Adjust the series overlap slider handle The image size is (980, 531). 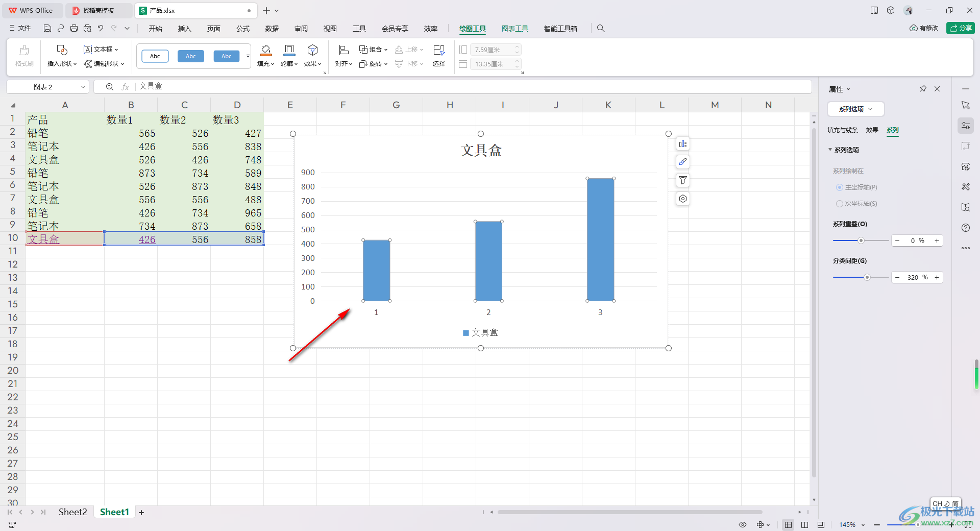coord(861,240)
